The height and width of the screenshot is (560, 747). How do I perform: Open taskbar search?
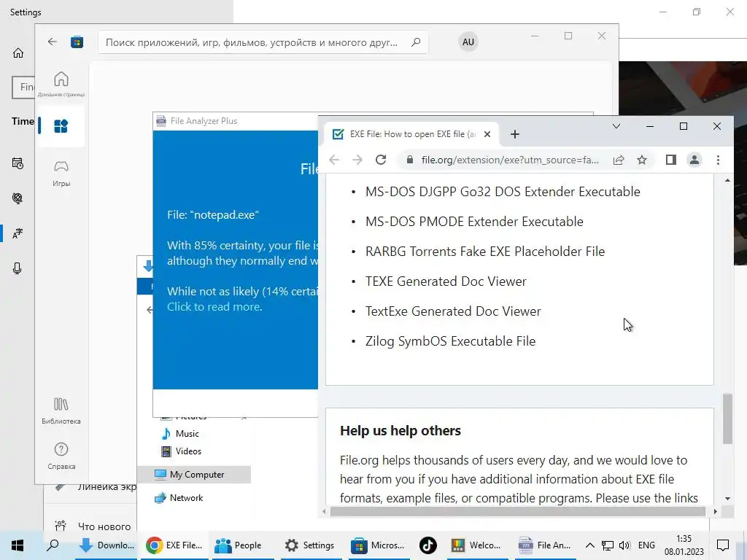click(53, 545)
